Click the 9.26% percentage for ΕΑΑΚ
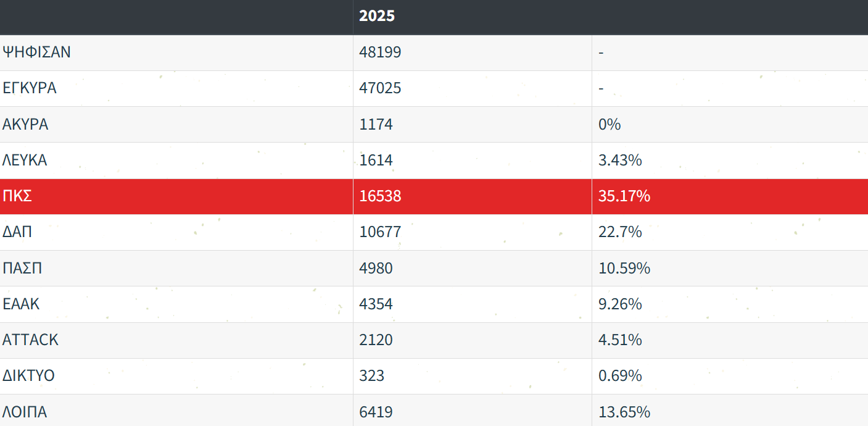Screen dimensions: 868x426 pos(620,304)
